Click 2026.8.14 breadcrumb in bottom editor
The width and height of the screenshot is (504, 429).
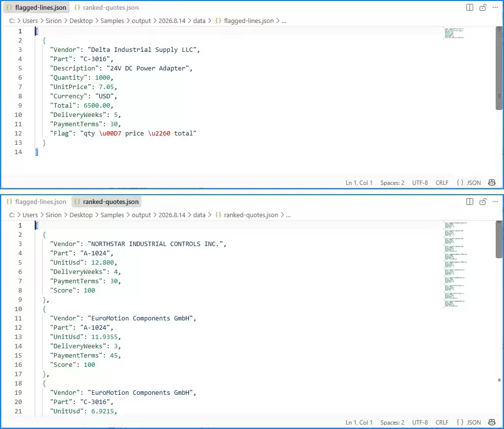172,215
